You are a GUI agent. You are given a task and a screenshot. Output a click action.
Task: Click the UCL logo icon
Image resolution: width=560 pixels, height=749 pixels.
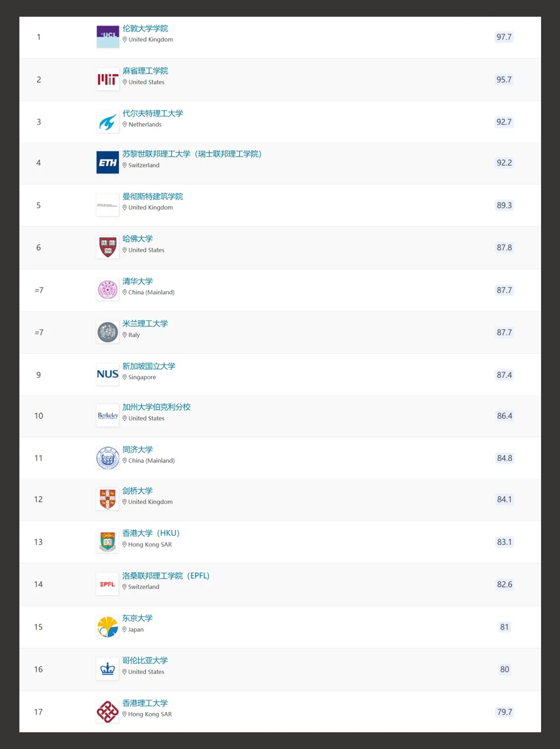108,37
